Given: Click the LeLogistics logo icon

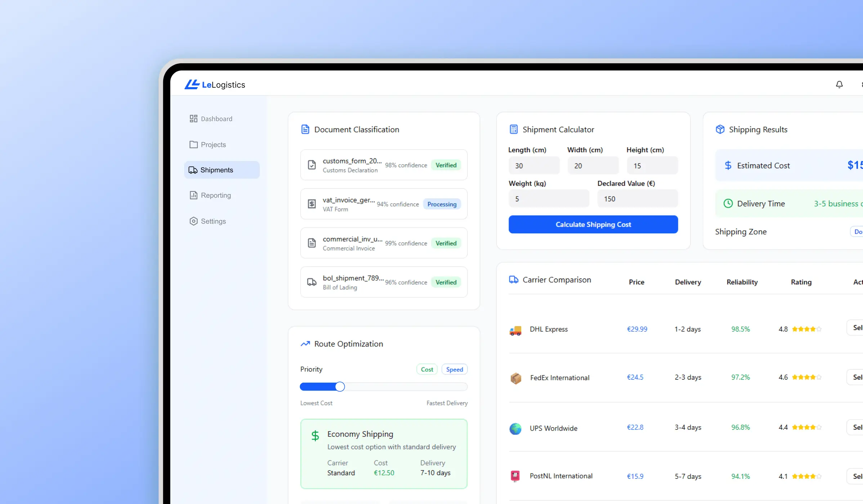Looking at the screenshot, I should coord(192,84).
